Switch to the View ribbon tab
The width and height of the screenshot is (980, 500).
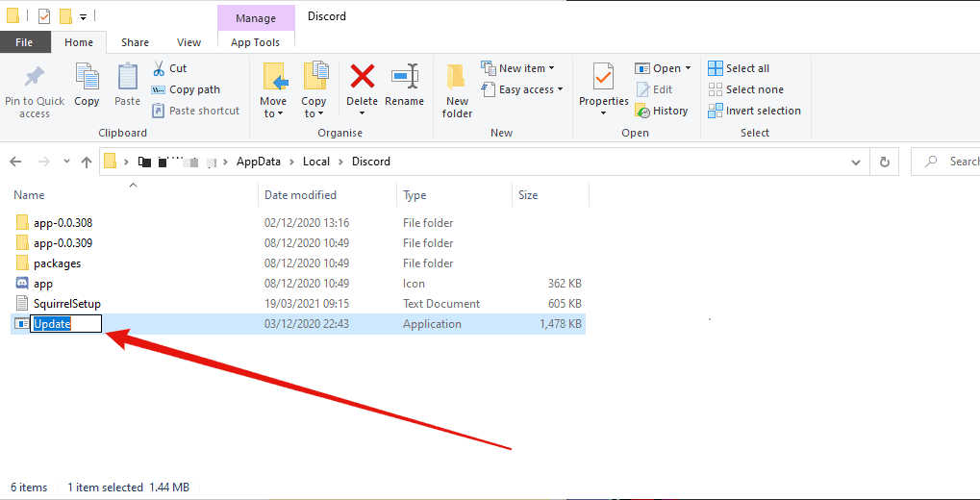(188, 42)
